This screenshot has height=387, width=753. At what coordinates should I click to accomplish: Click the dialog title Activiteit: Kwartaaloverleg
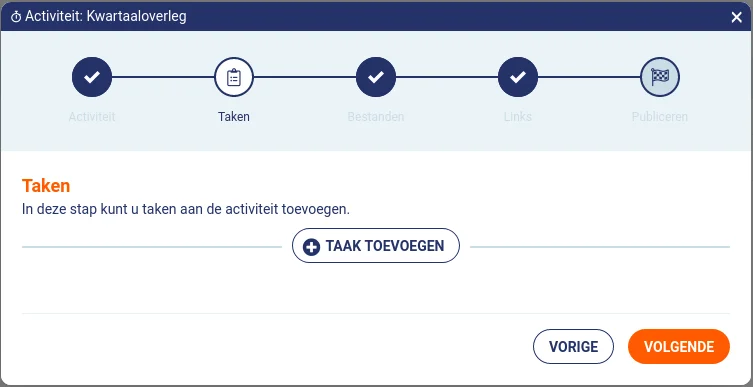tap(106, 17)
